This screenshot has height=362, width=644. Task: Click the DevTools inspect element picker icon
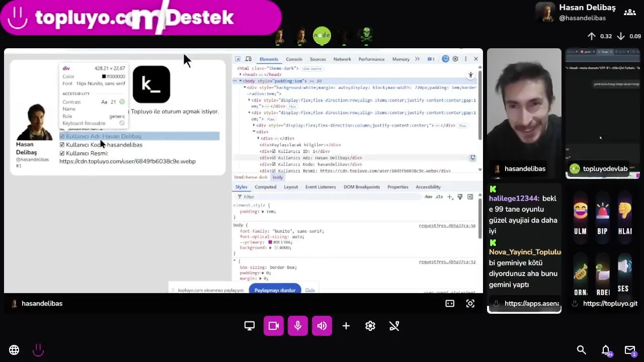[238, 59]
